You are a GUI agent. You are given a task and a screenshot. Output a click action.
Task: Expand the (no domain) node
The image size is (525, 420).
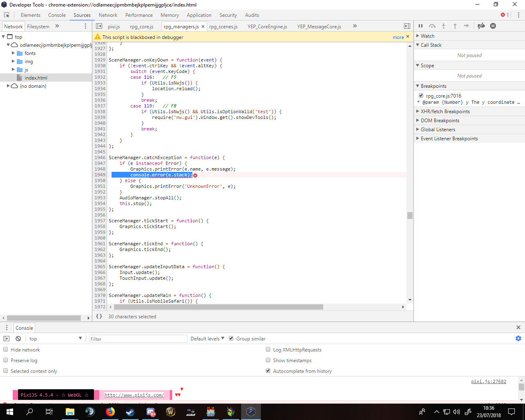pos(8,86)
